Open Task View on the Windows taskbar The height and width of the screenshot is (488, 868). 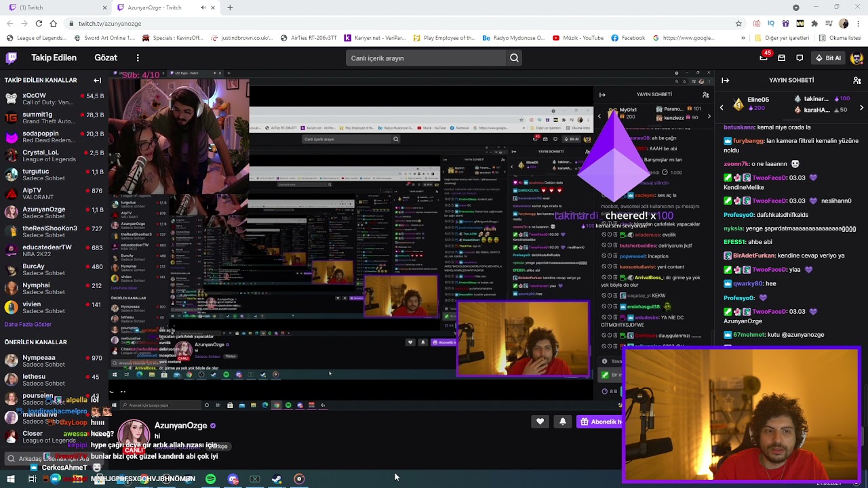32,479
